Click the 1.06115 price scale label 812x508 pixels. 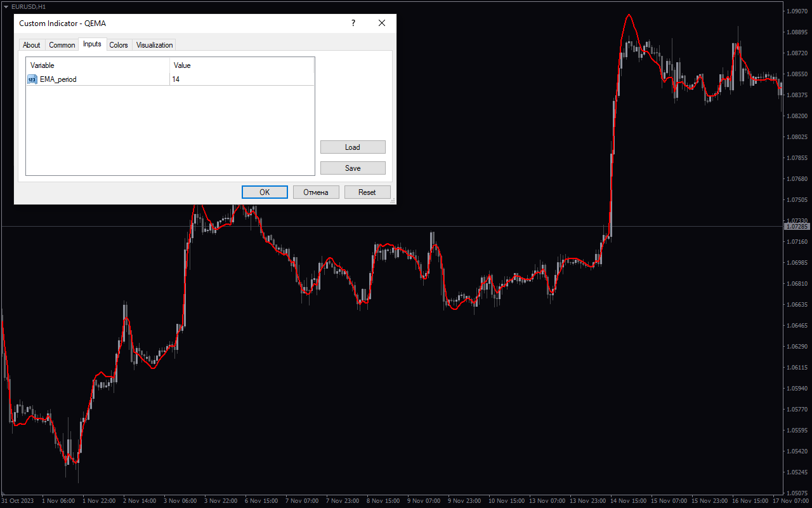pyautogui.click(x=797, y=368)
